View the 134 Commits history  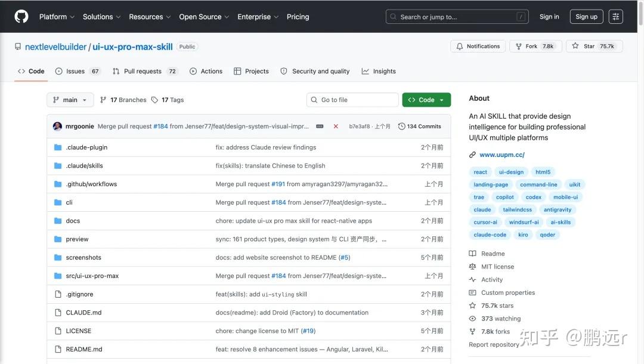click(x=419, y=126)
